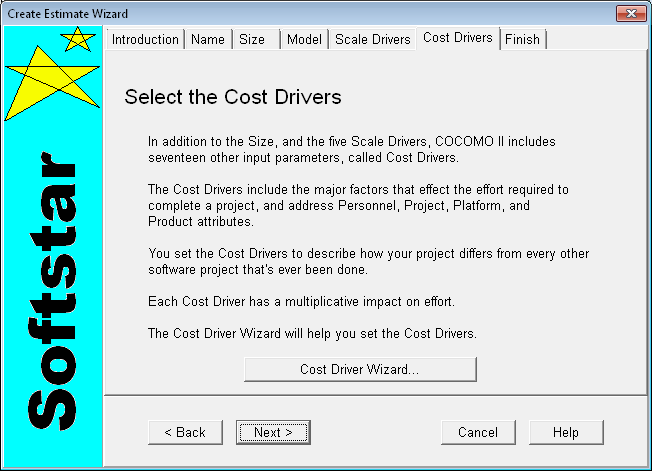Switch to the Introduction tab
The image size is (652, 471).
pyautogui.click(x=145, y=39)
